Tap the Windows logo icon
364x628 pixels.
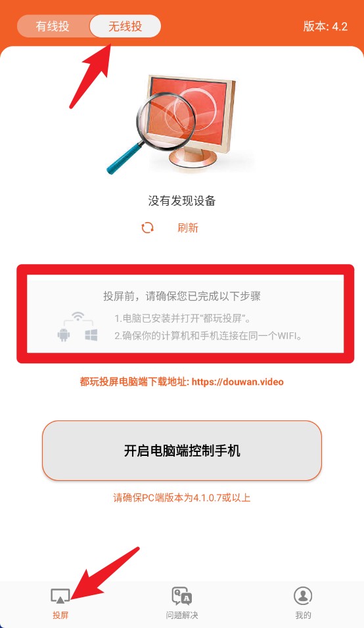pyautogui.click(x=91, y=335)
